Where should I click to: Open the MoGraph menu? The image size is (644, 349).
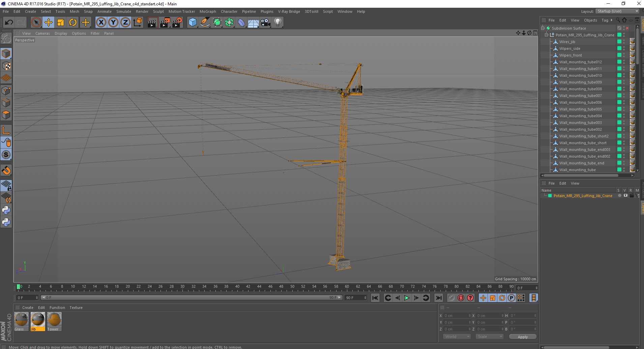[x=208, y=11]
